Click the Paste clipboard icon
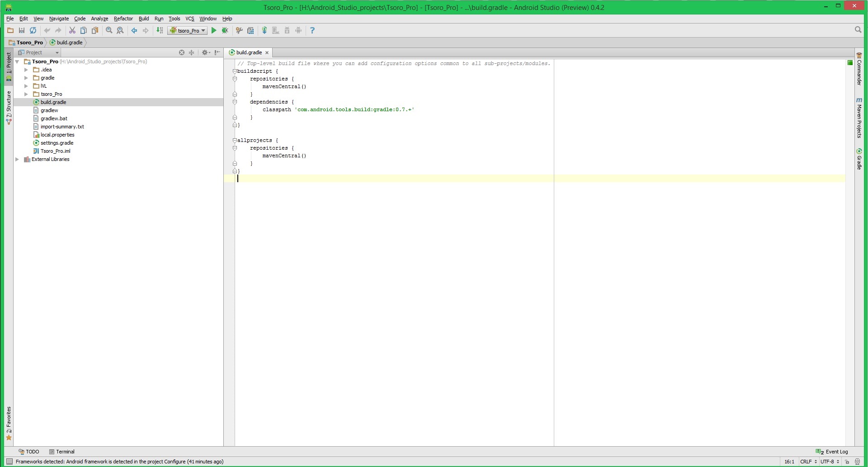The width and height of the screenshot is (868, 467). tap(95, 30)
